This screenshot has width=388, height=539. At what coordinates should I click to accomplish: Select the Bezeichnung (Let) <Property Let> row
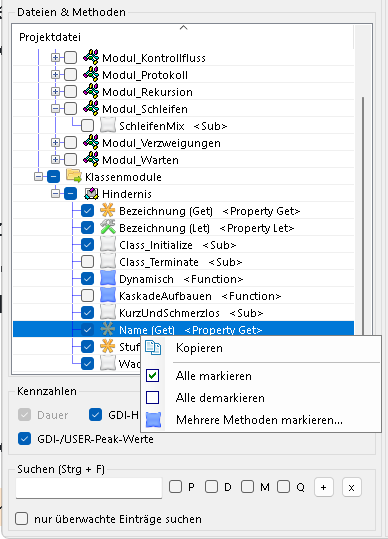coord(184,228)
